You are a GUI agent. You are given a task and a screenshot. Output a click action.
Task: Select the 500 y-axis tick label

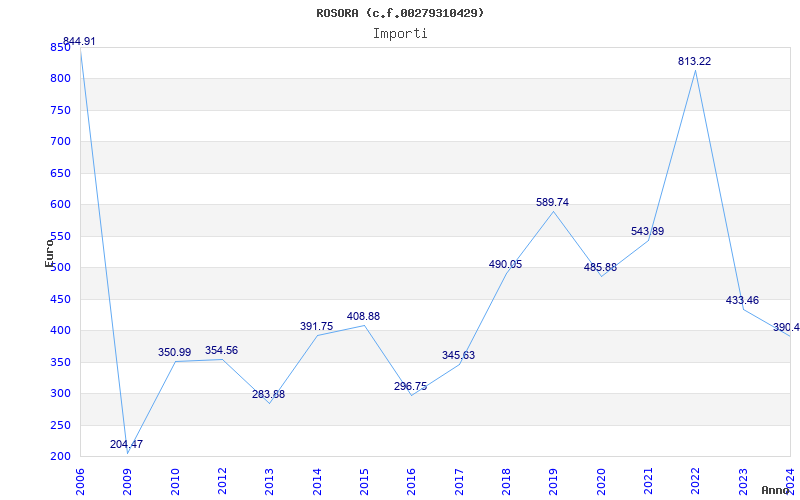point(60,268)
